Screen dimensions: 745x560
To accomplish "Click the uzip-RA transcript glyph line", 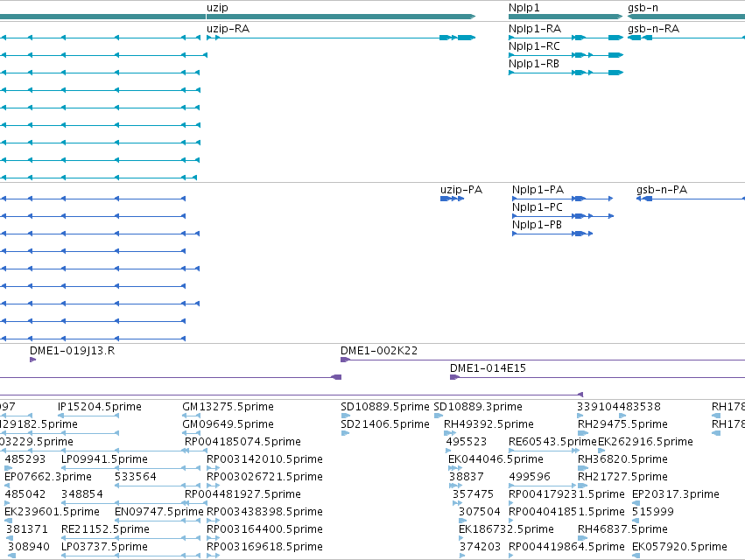I will pos(341,38).
